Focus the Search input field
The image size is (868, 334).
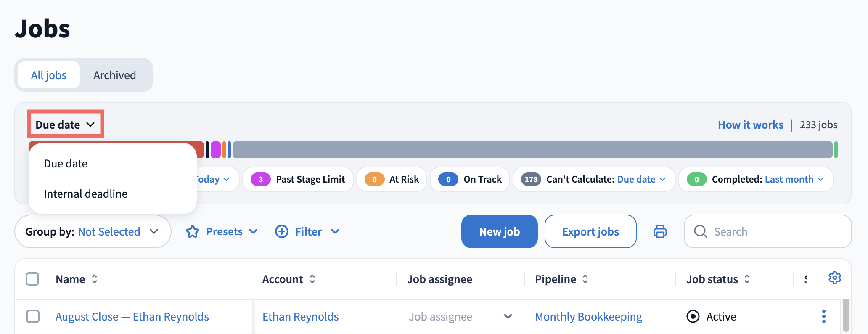point(767,231)
